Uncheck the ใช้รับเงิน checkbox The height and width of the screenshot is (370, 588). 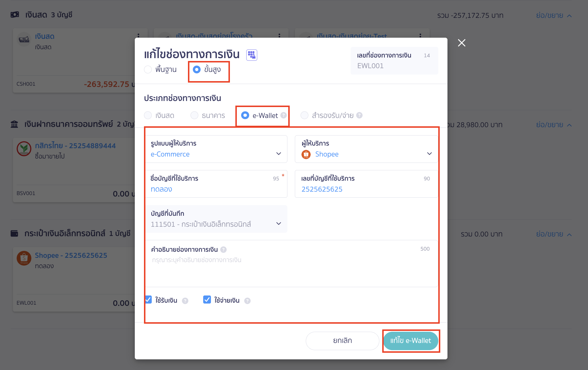[x=148, y=300]
